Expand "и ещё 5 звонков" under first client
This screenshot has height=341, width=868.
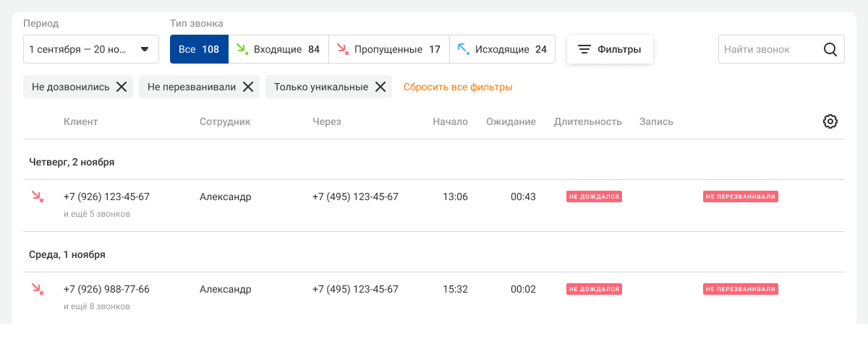point(97,214)
